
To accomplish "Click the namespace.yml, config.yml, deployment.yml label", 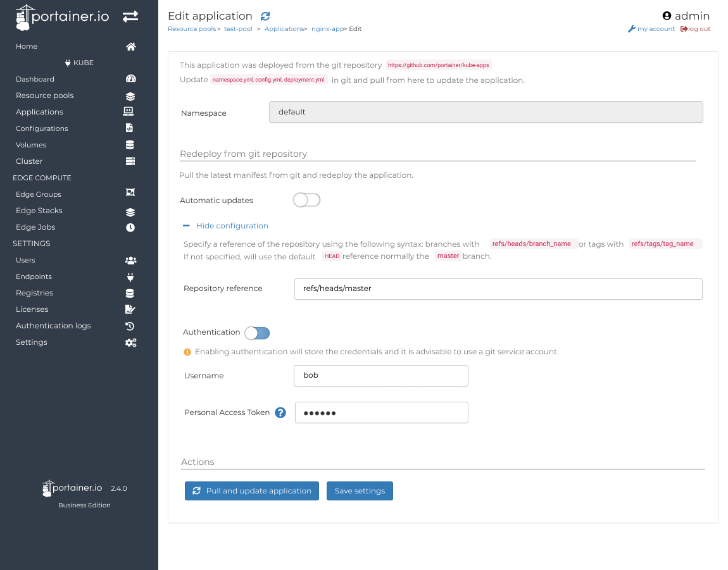I will pos(268,80).
